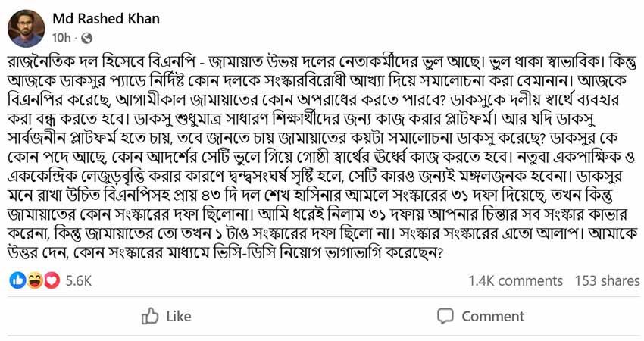The width and height of the screenshot is (644, 341).
Task: Open the 10h post timestamp
Action: (x=61, y=37)
